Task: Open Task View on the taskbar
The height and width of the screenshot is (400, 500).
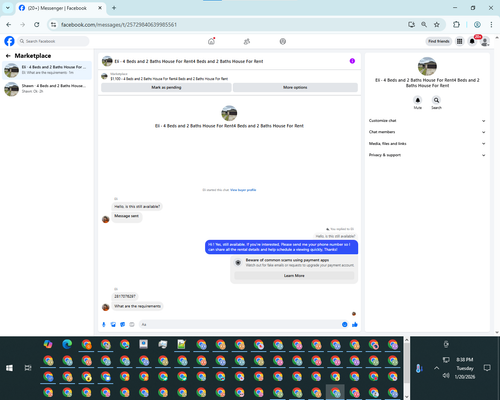Action: [28, 368]
